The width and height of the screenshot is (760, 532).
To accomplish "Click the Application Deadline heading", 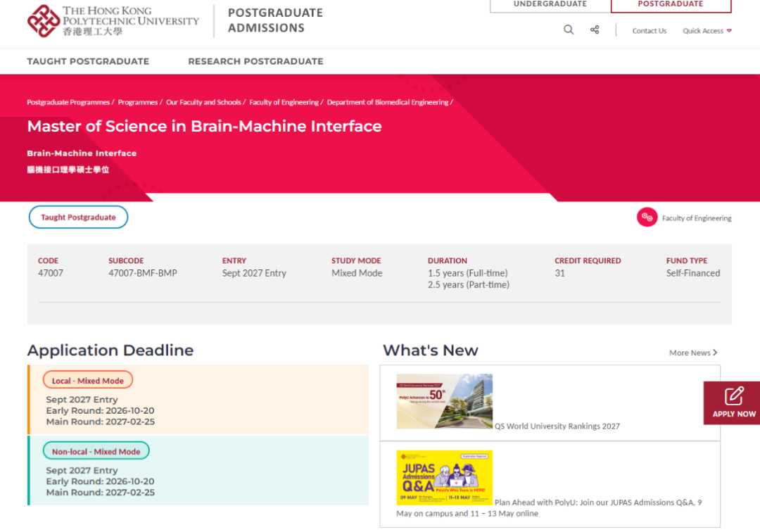I will tap(110, 350).
